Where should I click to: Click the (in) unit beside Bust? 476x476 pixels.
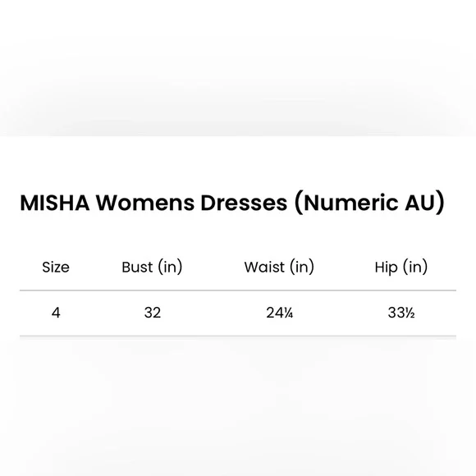point(170,268)
